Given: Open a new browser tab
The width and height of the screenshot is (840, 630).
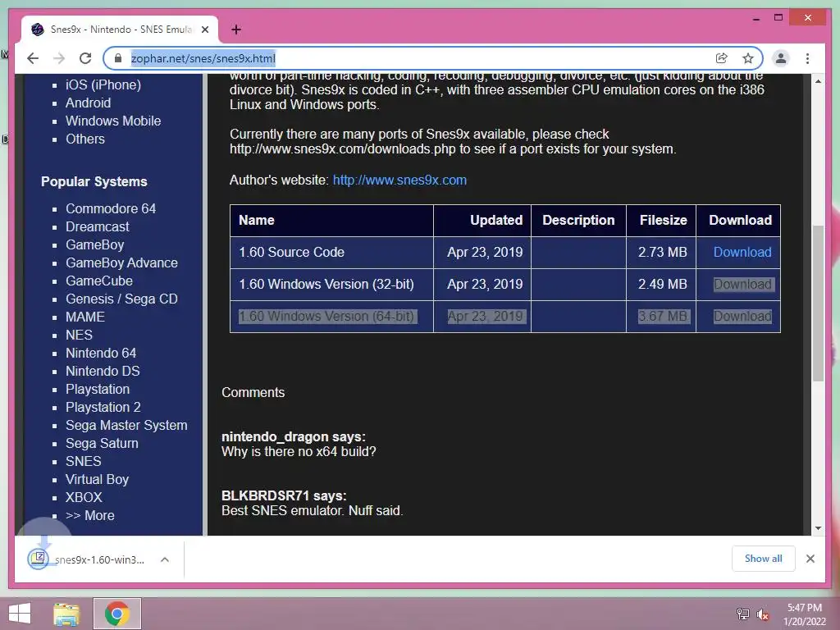Looking at the screenshot, I should pyautogui.click(x=236, y=30).
